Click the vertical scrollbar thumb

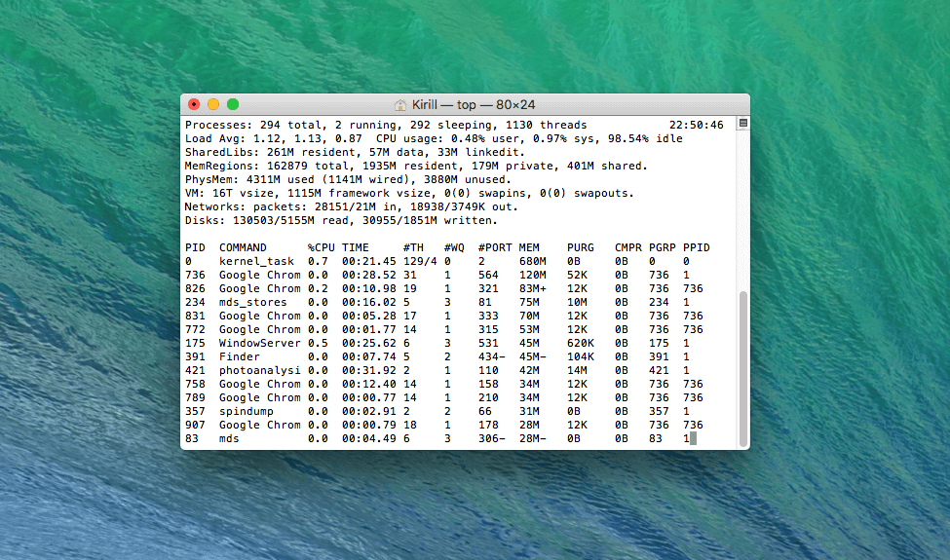742,368
